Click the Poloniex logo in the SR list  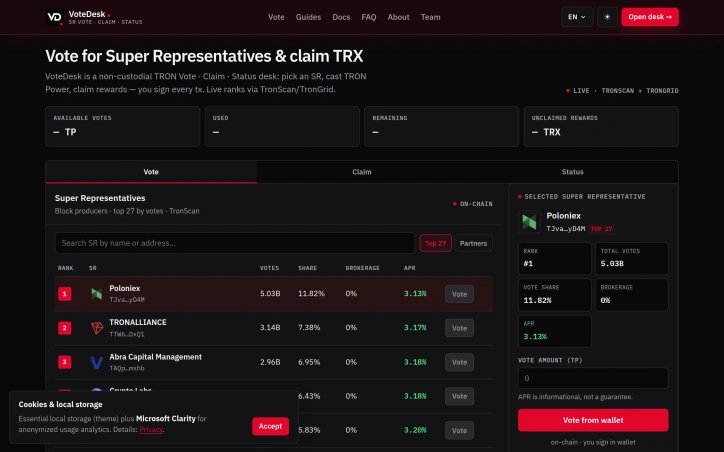(x=97, y=294)
